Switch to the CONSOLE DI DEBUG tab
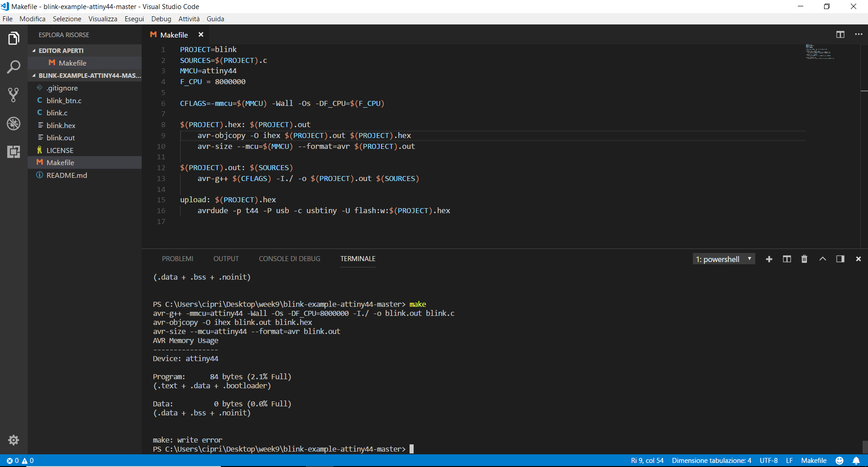 click(290, 259)
